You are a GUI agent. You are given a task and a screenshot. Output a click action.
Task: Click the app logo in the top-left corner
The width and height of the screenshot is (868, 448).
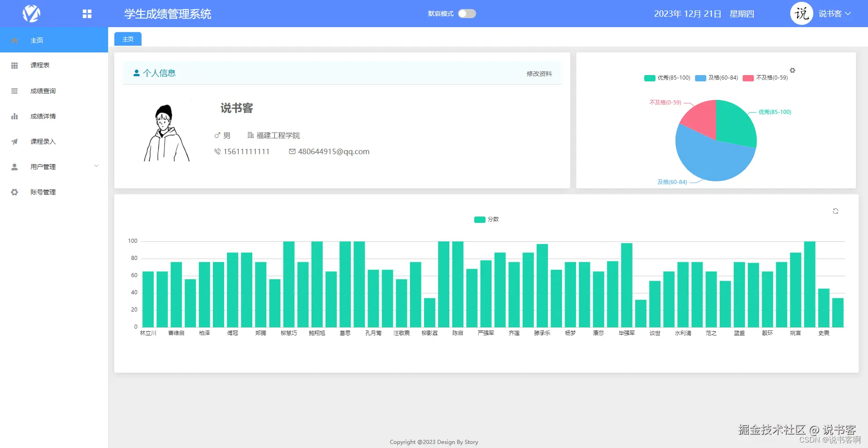tap(31, 14)
